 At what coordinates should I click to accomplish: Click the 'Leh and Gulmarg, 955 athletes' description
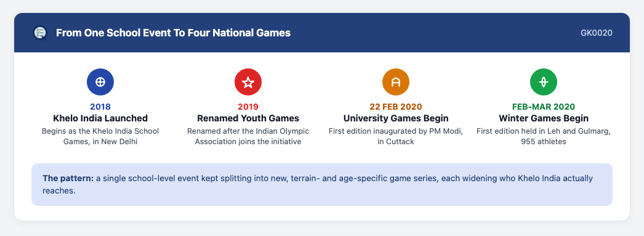point(544,137)
